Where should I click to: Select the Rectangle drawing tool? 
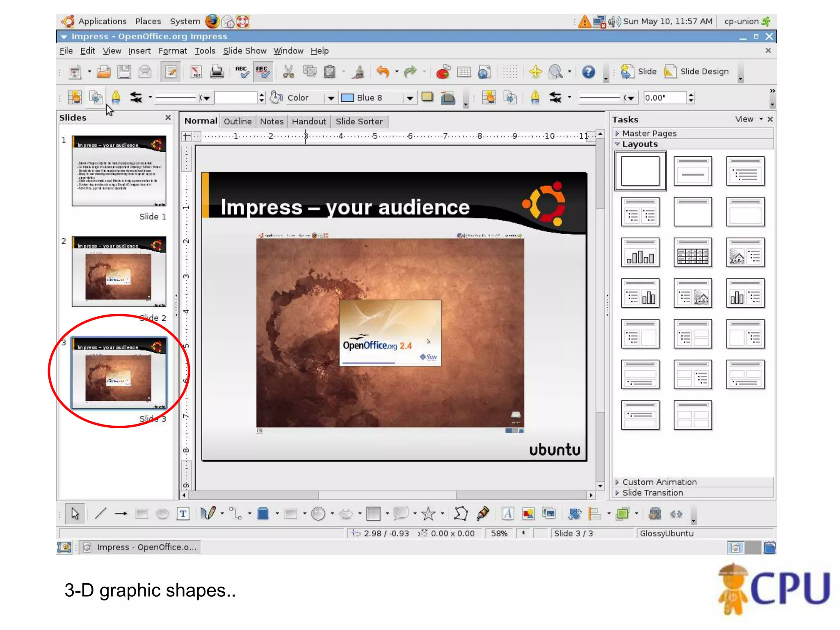[x=142, y=514]
